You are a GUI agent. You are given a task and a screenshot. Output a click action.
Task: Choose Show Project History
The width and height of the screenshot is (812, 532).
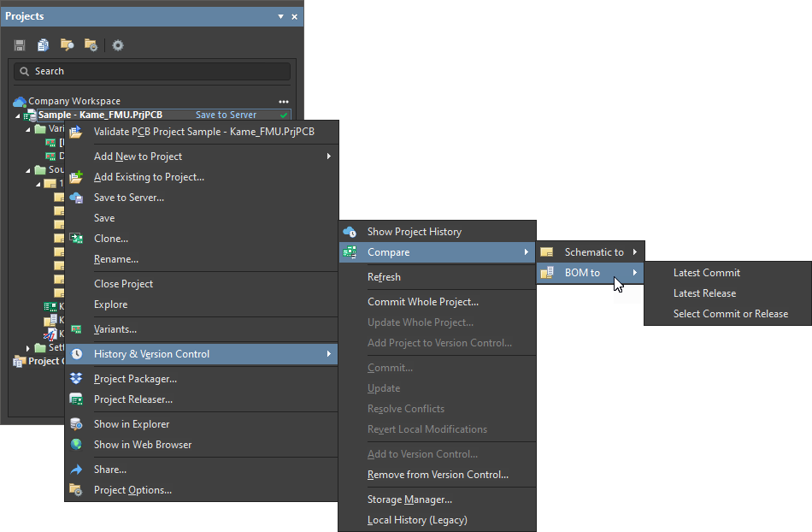point(414,232)
